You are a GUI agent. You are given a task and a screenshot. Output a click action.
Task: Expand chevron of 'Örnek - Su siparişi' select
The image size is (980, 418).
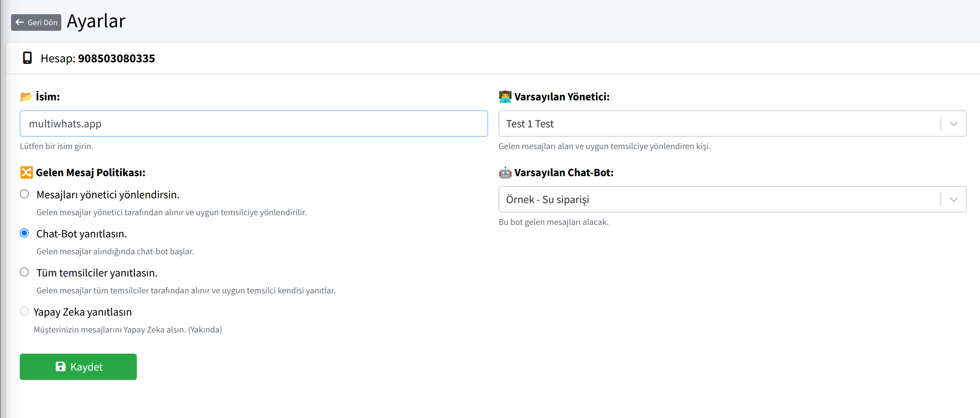click(953, 200)
